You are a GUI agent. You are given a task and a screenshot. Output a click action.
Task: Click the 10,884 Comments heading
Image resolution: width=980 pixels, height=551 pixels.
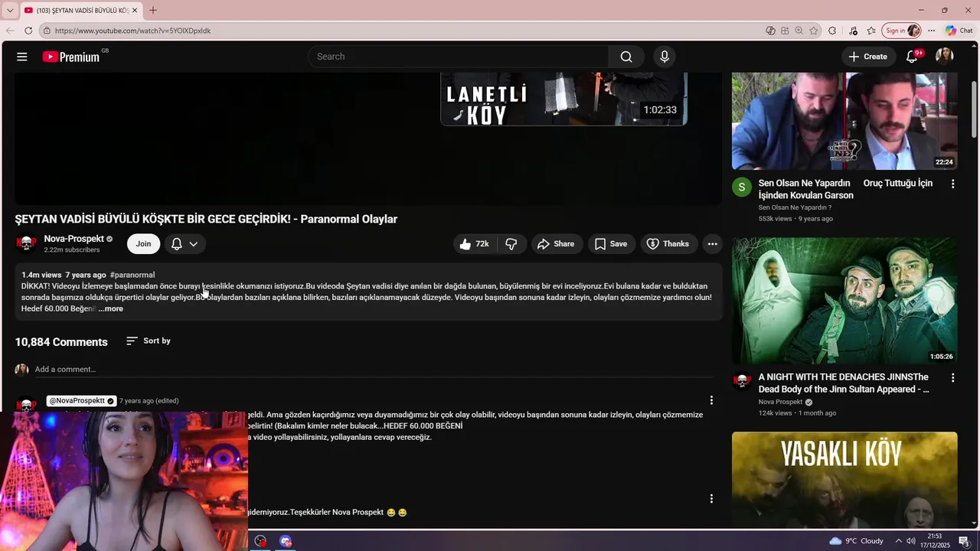pos(61,342)
